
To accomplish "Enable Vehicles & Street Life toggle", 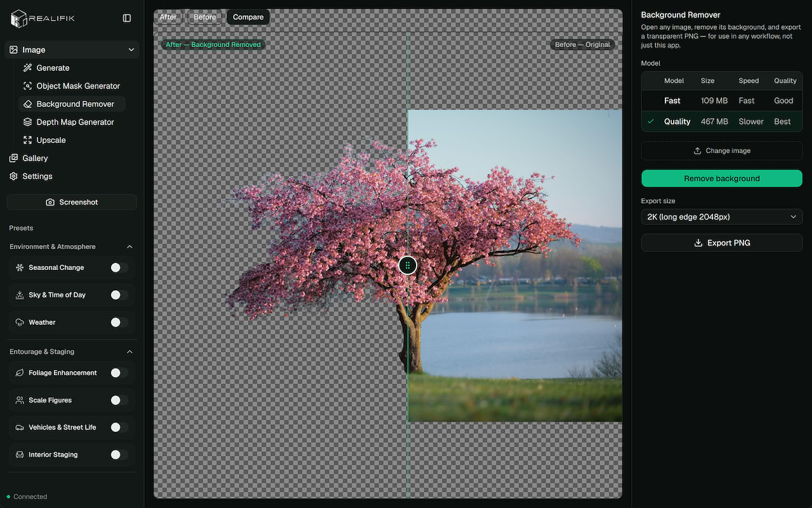I will point(119,427).
